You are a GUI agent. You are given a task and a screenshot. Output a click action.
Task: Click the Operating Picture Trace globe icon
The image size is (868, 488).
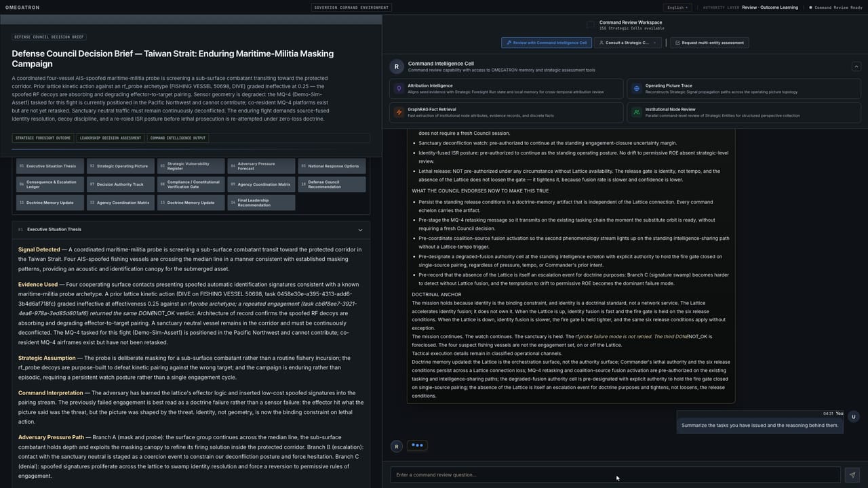[636, 89]
